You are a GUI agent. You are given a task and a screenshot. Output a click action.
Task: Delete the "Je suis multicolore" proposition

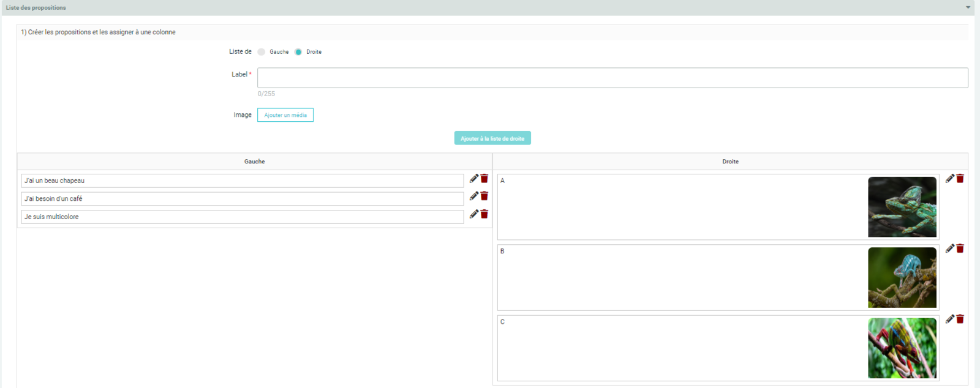coord(484,214)
